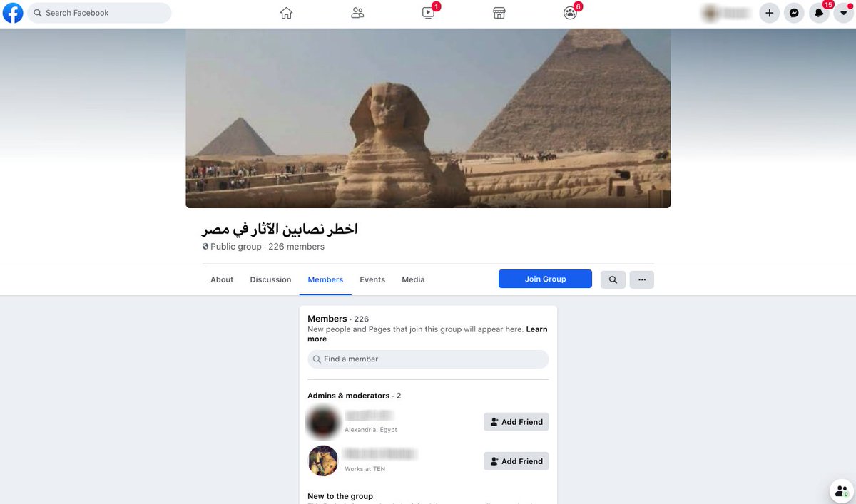
Task: Click the Facebook logo
Action: tap(13, 13)
